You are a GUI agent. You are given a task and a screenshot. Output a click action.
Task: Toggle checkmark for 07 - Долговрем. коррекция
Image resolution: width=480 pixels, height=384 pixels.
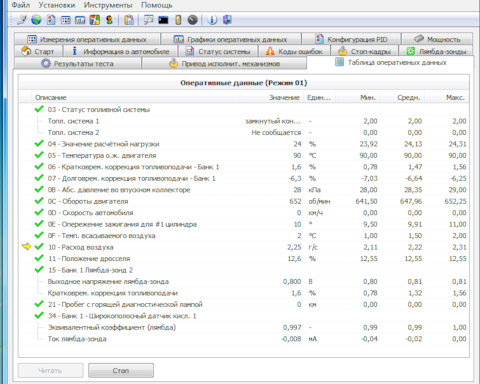39,178
